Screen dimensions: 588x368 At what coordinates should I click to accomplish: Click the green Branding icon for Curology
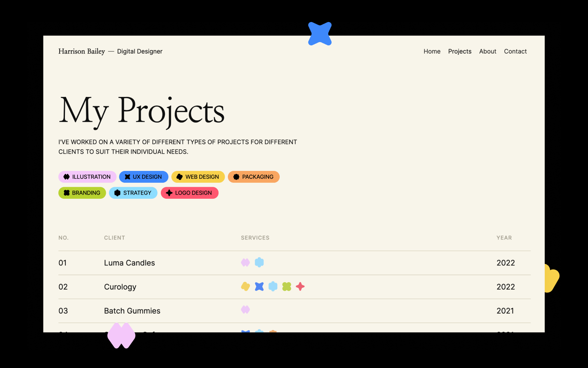pos(287,287)
